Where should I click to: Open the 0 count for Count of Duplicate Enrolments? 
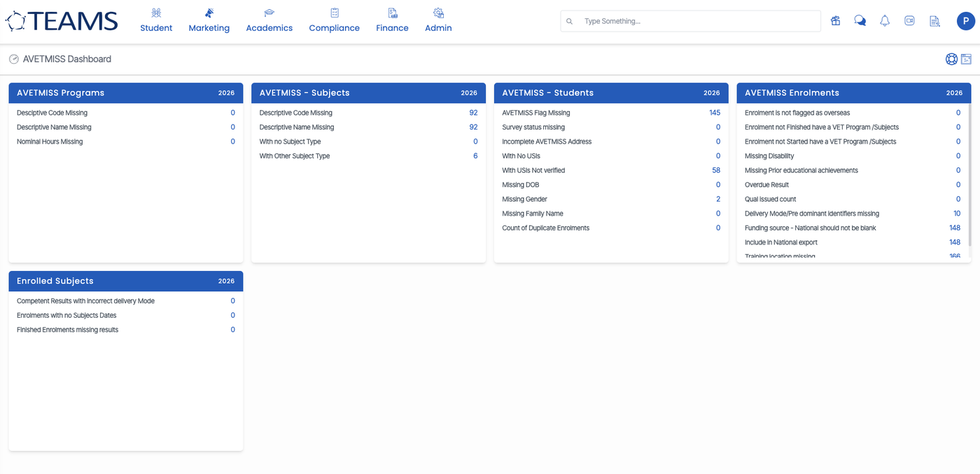tap(718, 228)
